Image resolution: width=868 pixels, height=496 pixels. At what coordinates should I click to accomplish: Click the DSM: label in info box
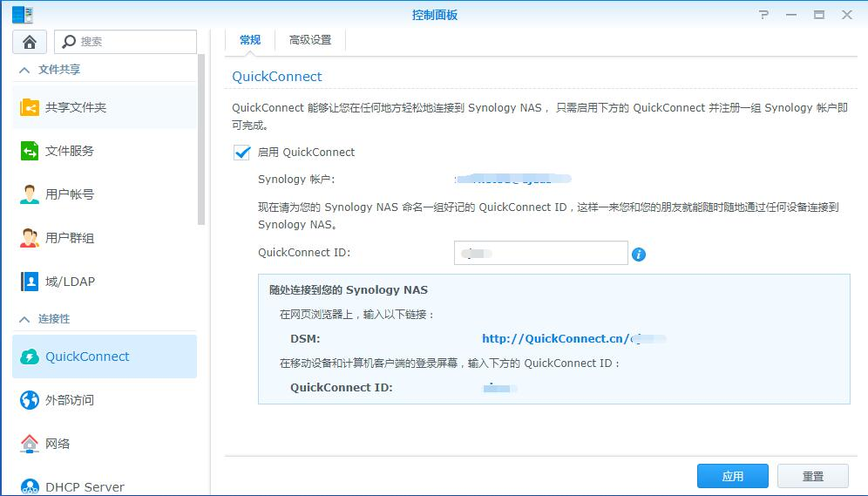pos(305,339)
